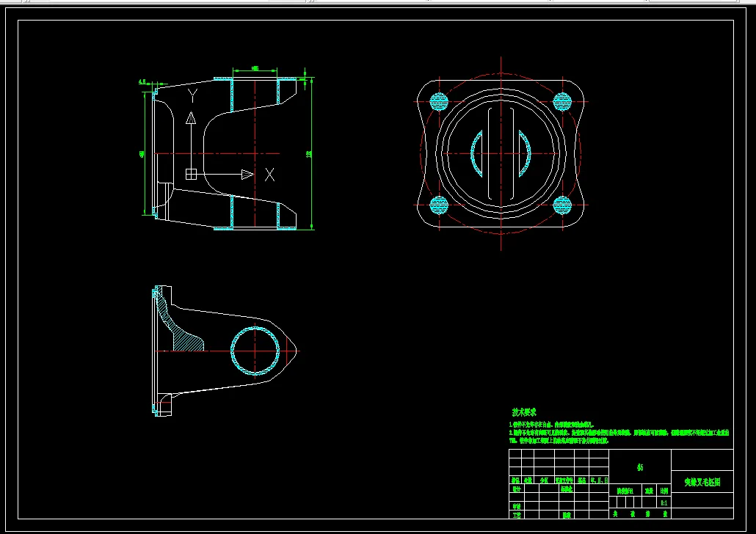Screen dimensions: 756x534
Task: Click the UCS Y-axis arrowhead
Action: (191, 117)
